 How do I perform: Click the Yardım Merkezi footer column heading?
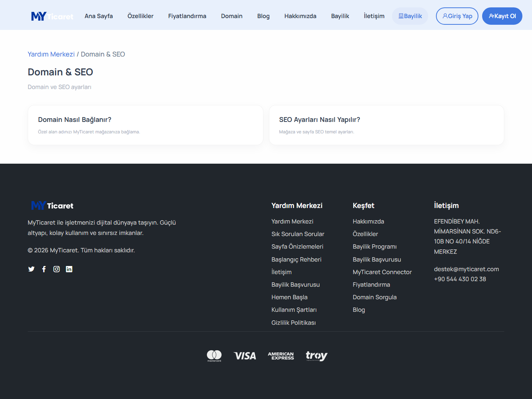tap(297, 205)
